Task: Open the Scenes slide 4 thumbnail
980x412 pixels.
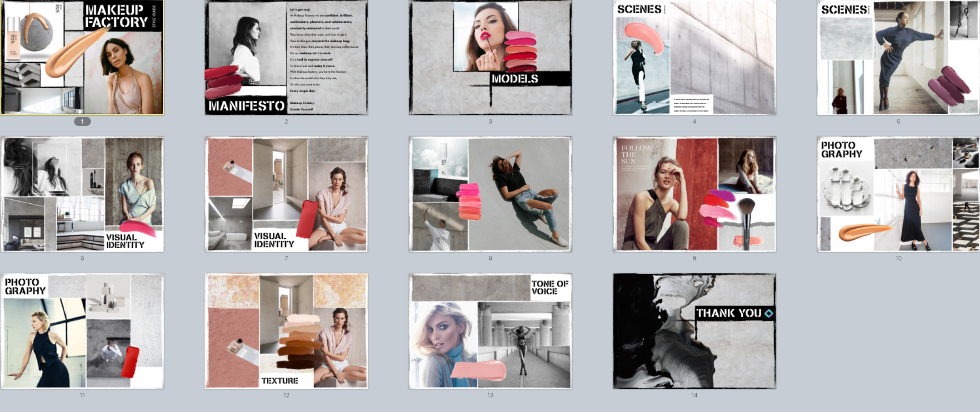Action: pyautogui.click(x=695, y=57)
